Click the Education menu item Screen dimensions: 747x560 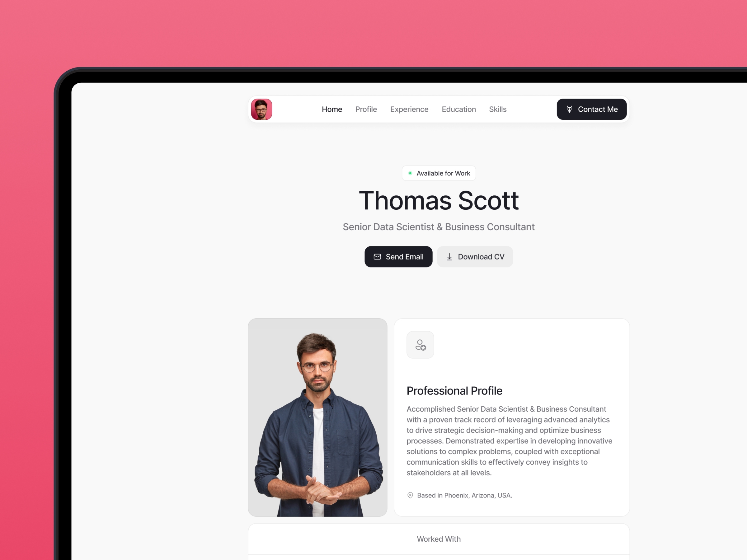459,109
